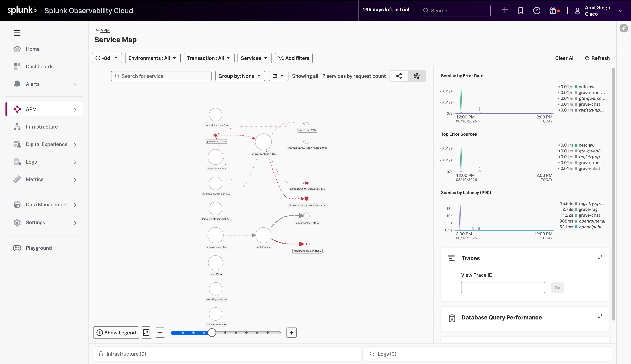Open the AI assistant sparkle icon

pyautogui.click(x=624, y=28)
